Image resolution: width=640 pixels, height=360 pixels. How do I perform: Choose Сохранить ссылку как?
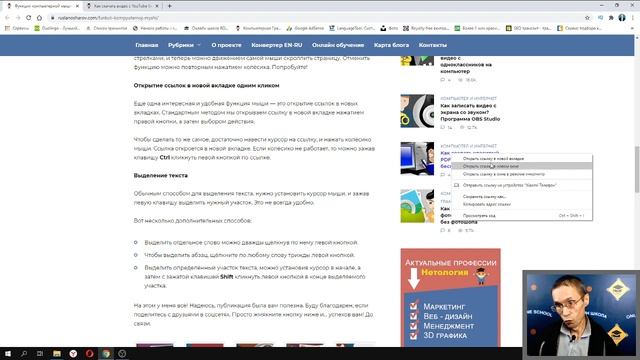tap(522, 197)
